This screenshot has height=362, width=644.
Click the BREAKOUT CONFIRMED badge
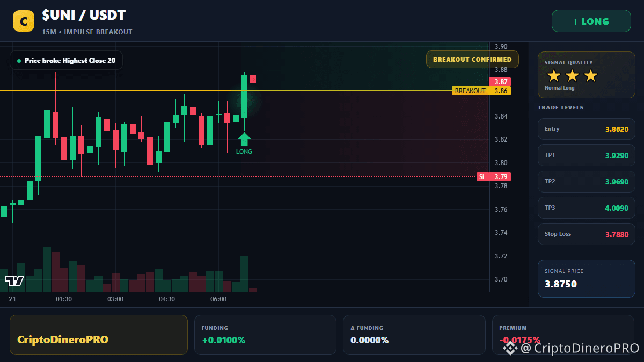coord(472,60)
